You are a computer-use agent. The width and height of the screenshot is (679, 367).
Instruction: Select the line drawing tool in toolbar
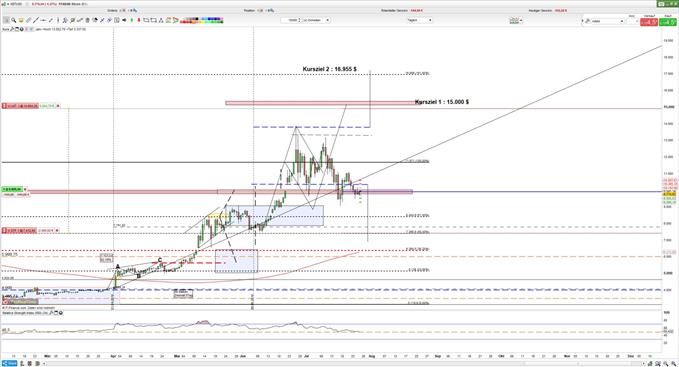36,20
